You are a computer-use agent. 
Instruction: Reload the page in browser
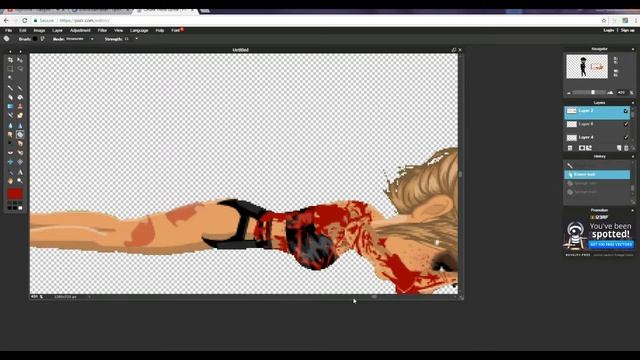point(25,20)
